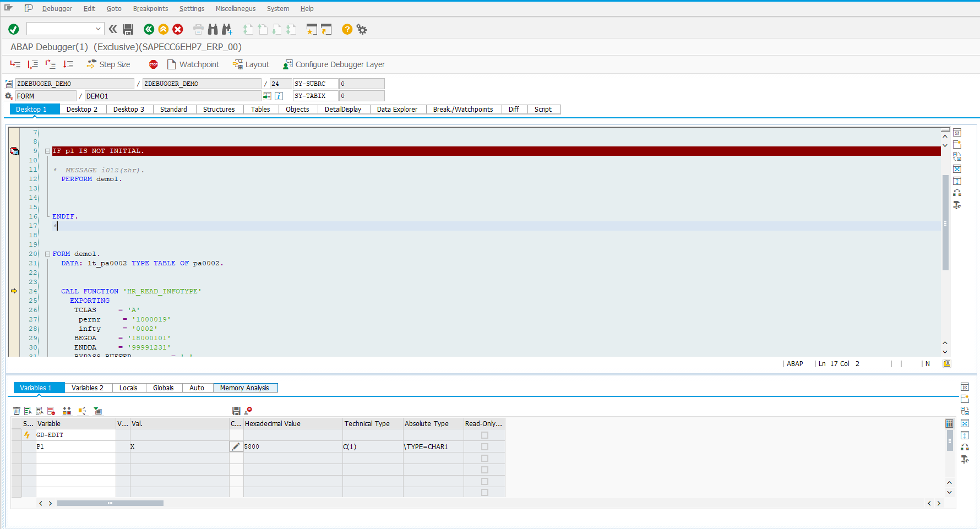
Task: Click the navigate to source icon
Action: click(x=267, y=96)
